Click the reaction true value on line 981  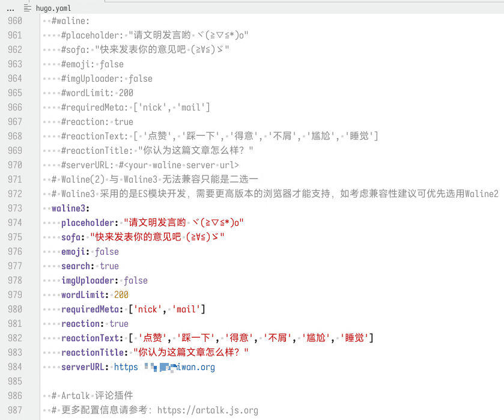coord(119,324)
